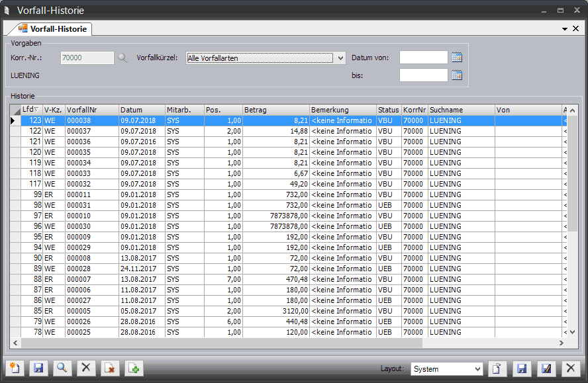Click the document with red X icon
The width and height of the screenshot is (588, 383).
point(110,368)
